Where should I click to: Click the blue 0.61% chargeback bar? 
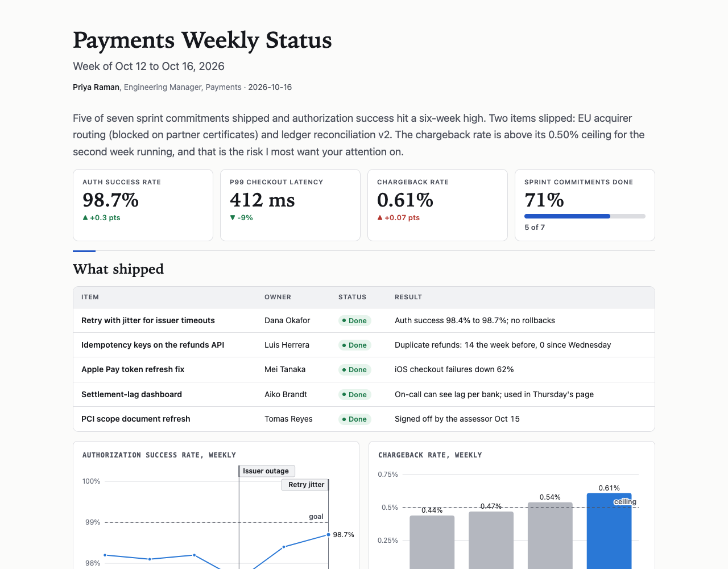pos(609,531)
